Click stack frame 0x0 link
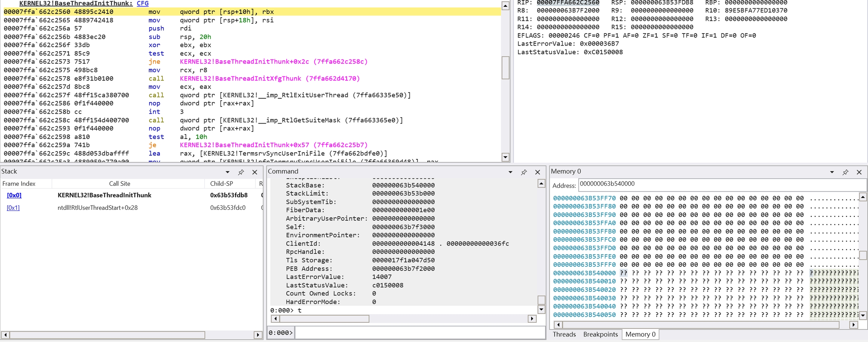The width and height of the screenshot is (868, 342). coord(14,195)
